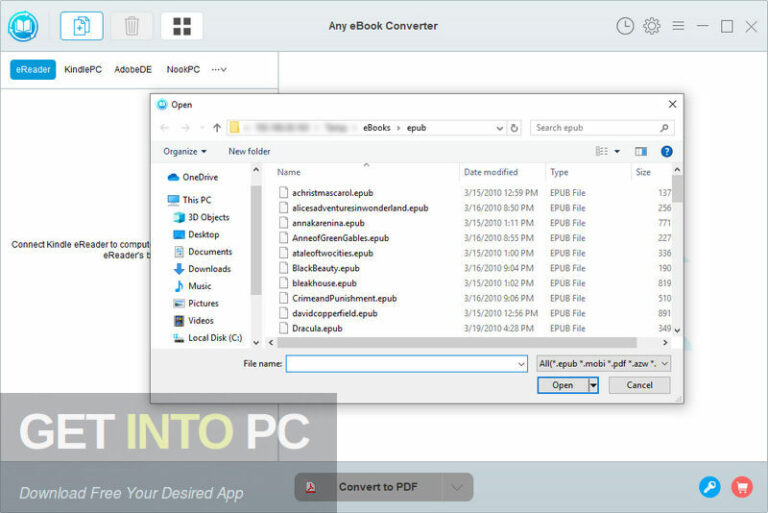Screen dimensions: 768x513
Task: Click the change view icon
Action: tap(601, 151)
